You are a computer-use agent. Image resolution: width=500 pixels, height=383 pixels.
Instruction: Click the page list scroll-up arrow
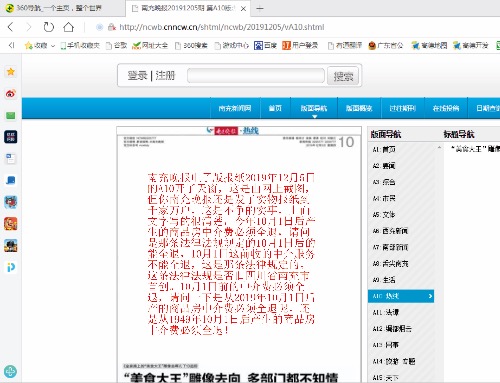click(x=439, y=147)
